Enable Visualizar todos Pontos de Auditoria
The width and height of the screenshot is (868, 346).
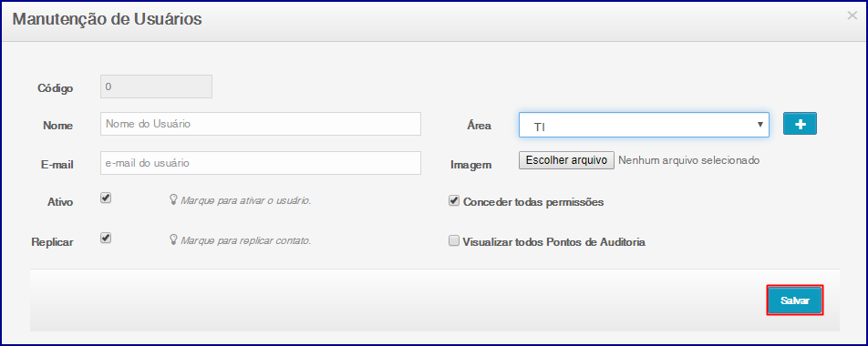coord(454,241)
